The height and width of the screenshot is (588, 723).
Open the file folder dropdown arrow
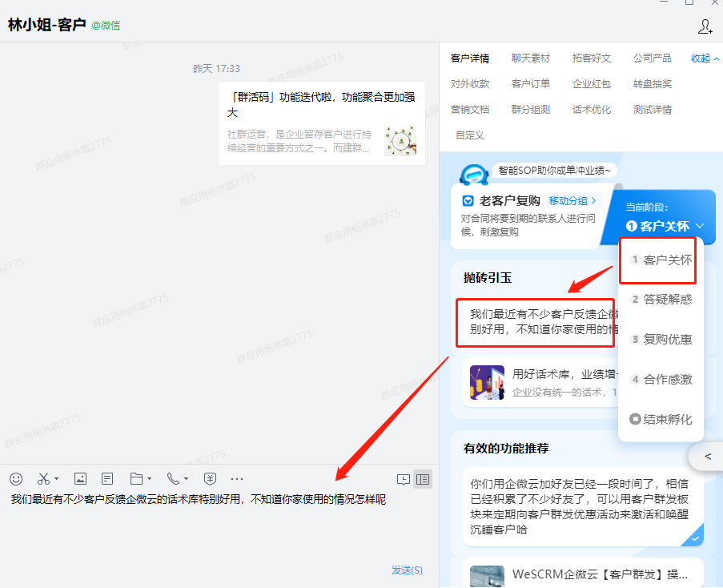coord(149,480)
